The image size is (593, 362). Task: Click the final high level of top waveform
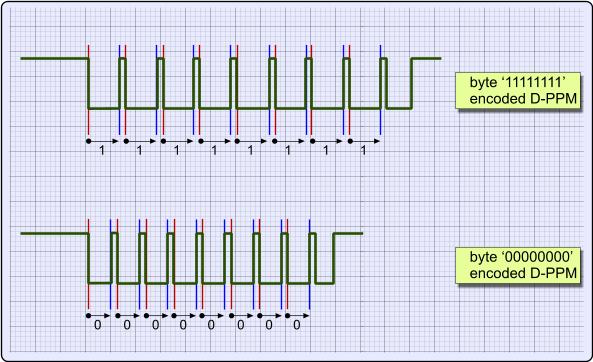pyautogui.click(x=426, y=58)
